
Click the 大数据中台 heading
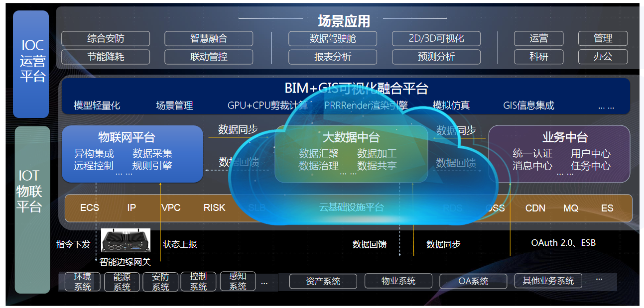point(351,137)
